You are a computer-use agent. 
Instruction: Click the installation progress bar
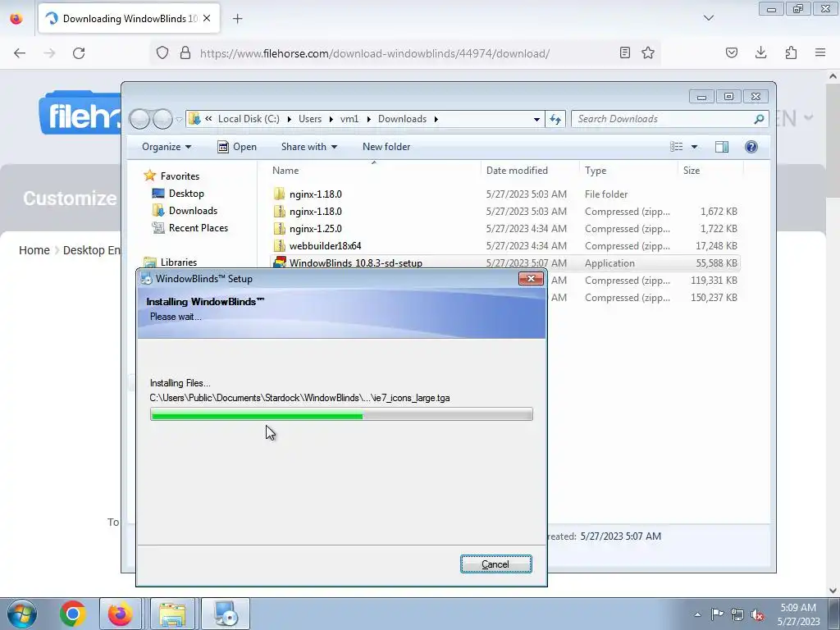tap(341, 414)
